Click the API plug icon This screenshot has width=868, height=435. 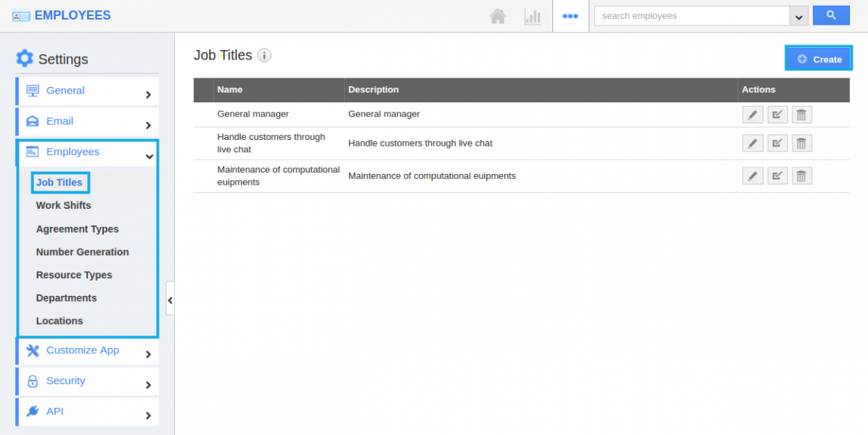click(x=33, y=411)
